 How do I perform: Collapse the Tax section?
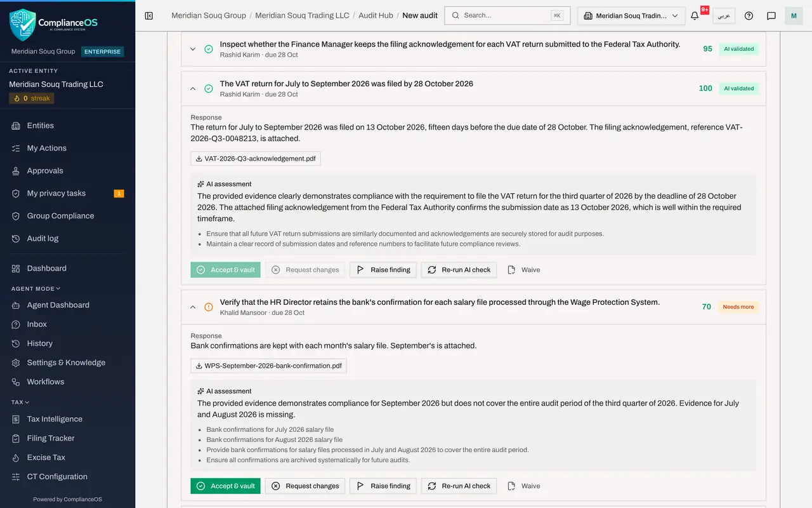[20, 402]
